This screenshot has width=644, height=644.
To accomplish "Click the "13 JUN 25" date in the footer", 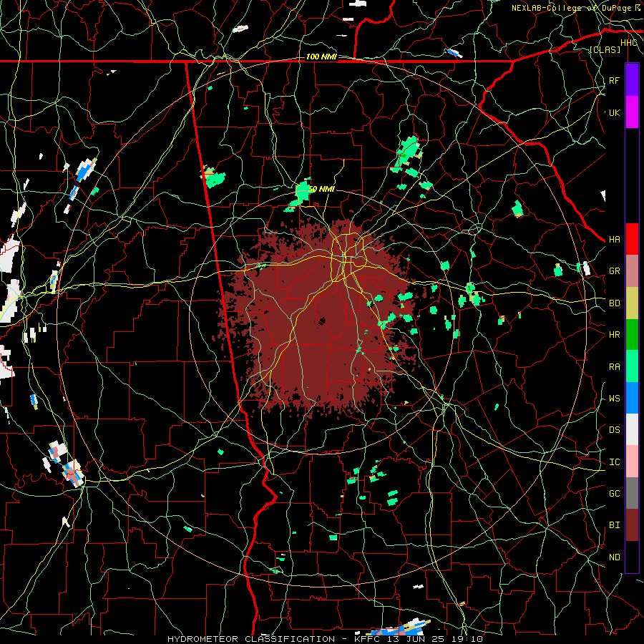I will coord(413,639).
